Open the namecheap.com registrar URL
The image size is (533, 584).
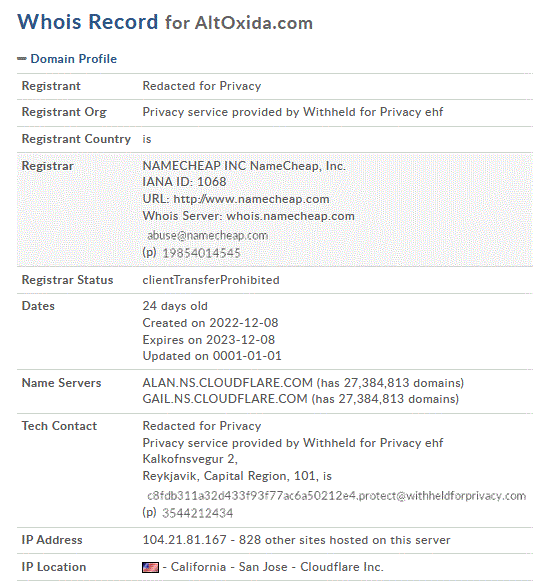tap(251, 199)
